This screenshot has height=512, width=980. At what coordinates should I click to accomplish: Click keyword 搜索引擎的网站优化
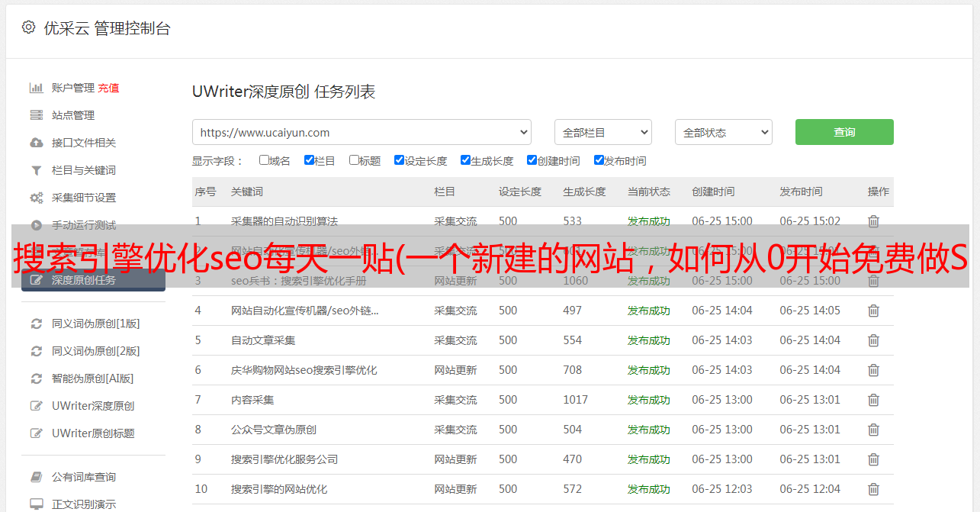pos(279,489)
